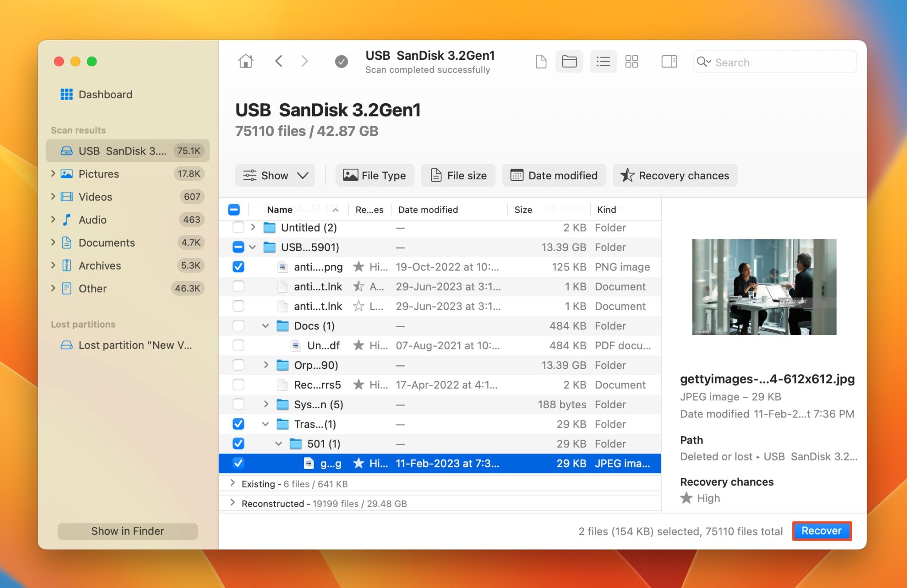Click the gettyimages preview thumbnail
This screenshot has width=907, height=588.
click(x=765, y=287)
